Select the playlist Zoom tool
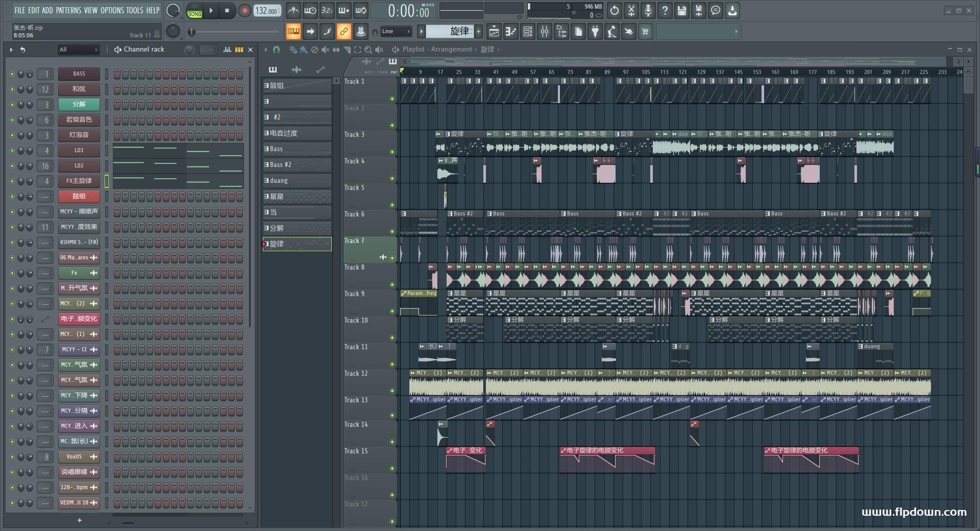Image resolution: width=980 pixels, height=531 pixels. tap(368, 50)
